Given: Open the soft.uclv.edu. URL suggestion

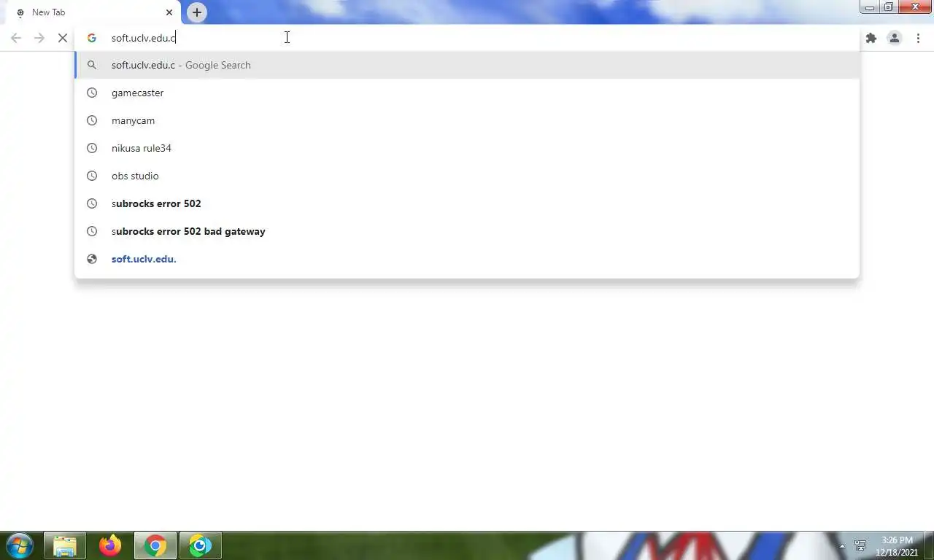Looking at the screenshot, I should tap(467, 259).
